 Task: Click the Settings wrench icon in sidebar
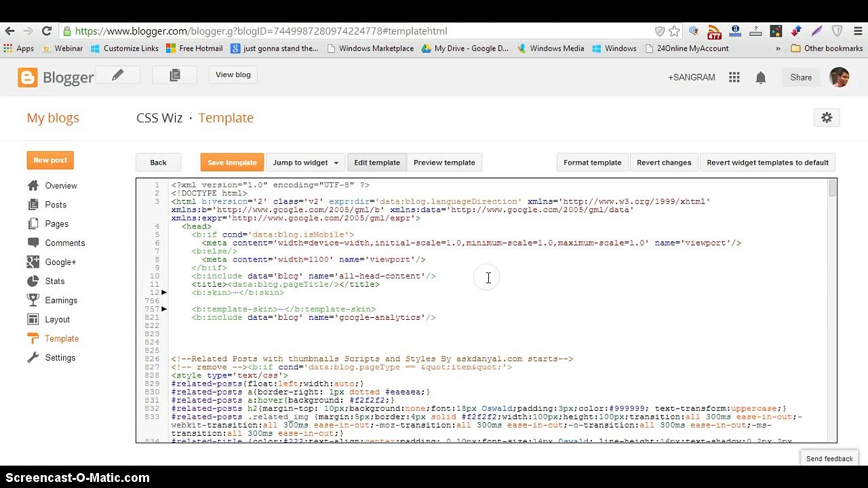tap(33, 358)
